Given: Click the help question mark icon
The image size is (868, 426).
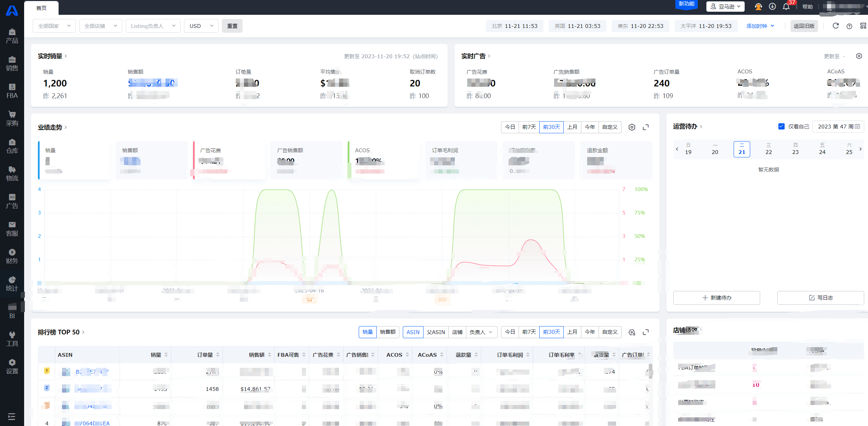Looking at the screenshot, I should click(849, 26).
